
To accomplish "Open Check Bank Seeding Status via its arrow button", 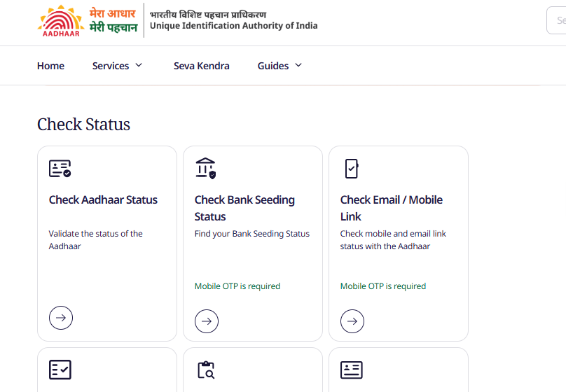I will pyautogui.click(x=207, y=321).
